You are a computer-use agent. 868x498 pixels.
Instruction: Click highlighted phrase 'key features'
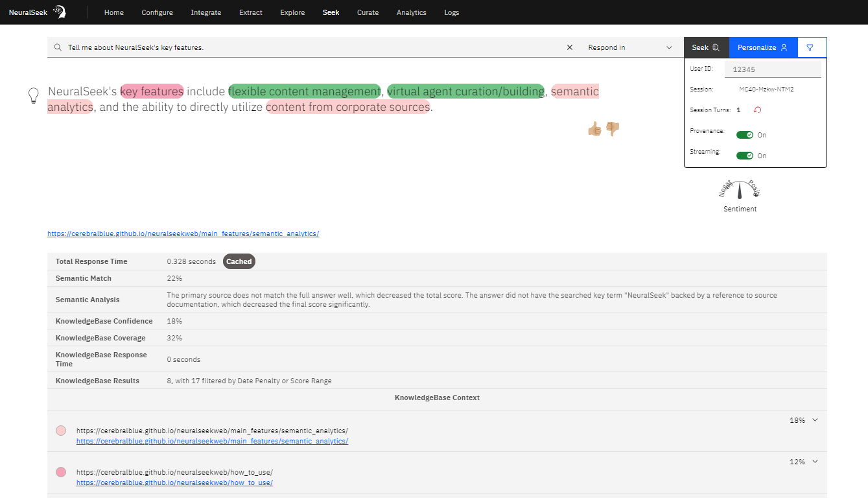pos(152,91)
